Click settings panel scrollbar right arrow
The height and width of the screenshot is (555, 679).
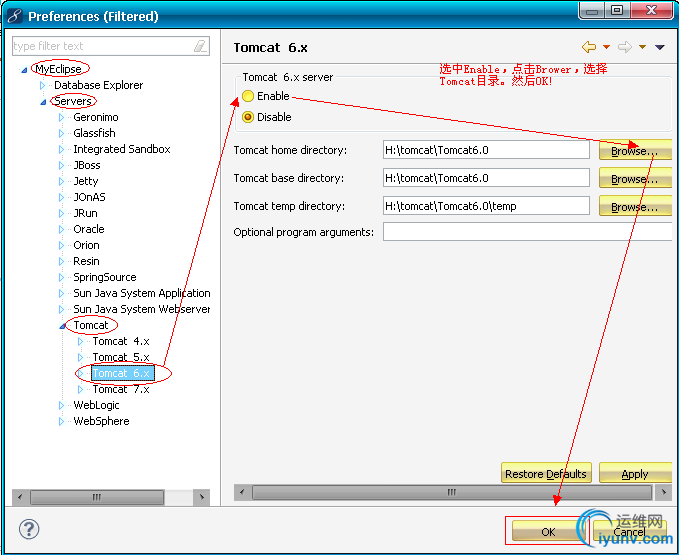pos(664,492)
